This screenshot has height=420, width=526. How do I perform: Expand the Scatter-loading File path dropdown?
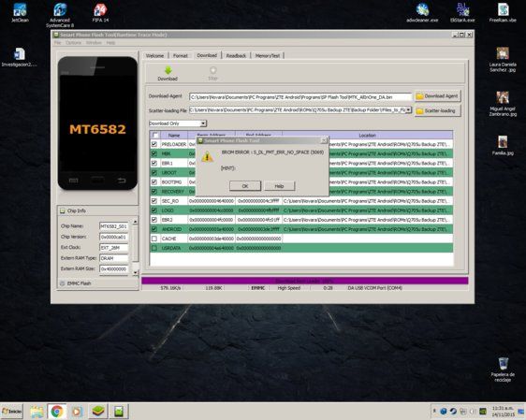coord(408,110)
